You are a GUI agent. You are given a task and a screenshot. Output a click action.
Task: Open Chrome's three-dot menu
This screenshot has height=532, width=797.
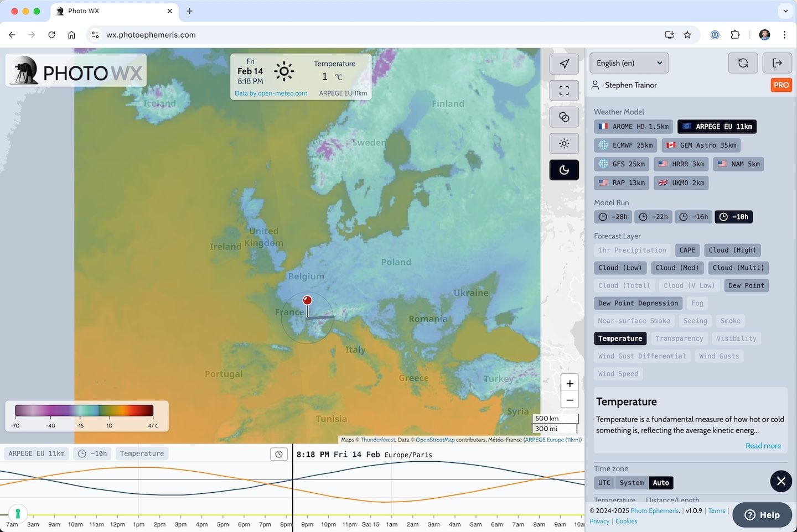click(784, 34)
